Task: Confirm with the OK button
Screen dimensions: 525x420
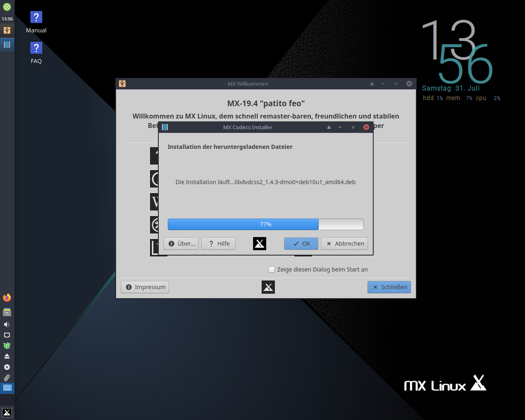Action: (301, 244)
